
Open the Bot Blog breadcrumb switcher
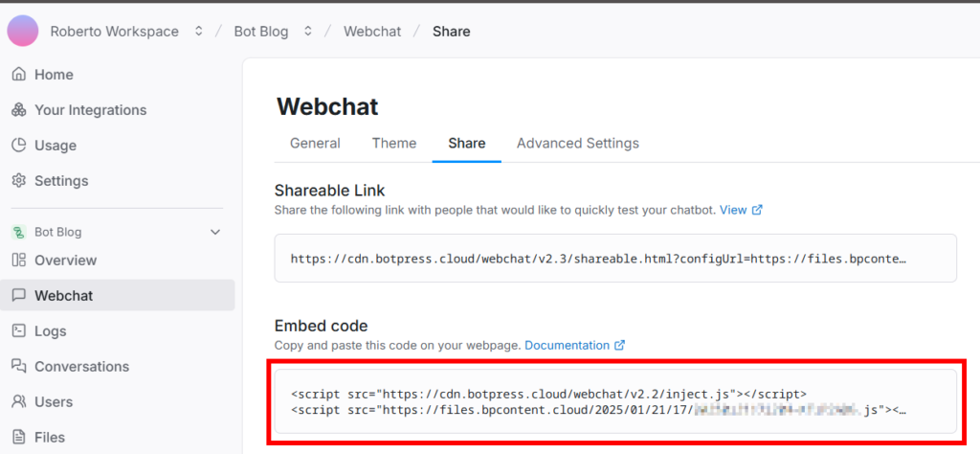tap(307, 32)
